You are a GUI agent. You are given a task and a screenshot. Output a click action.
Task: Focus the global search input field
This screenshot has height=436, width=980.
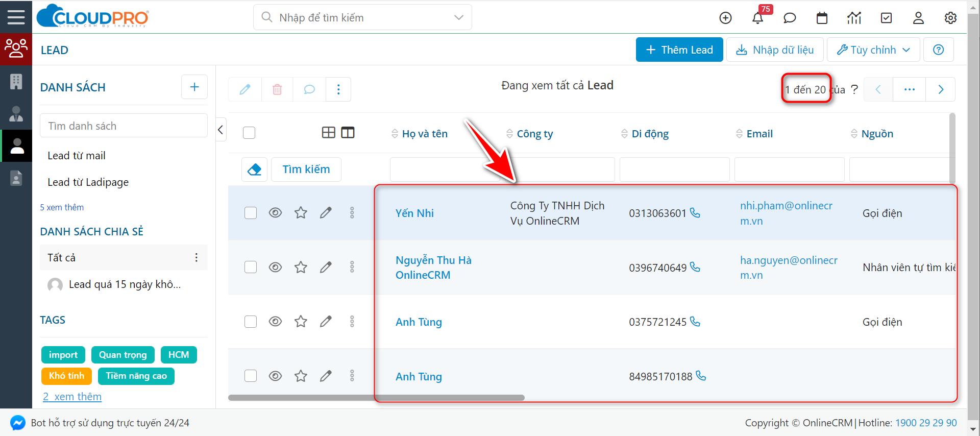[362, 17]
